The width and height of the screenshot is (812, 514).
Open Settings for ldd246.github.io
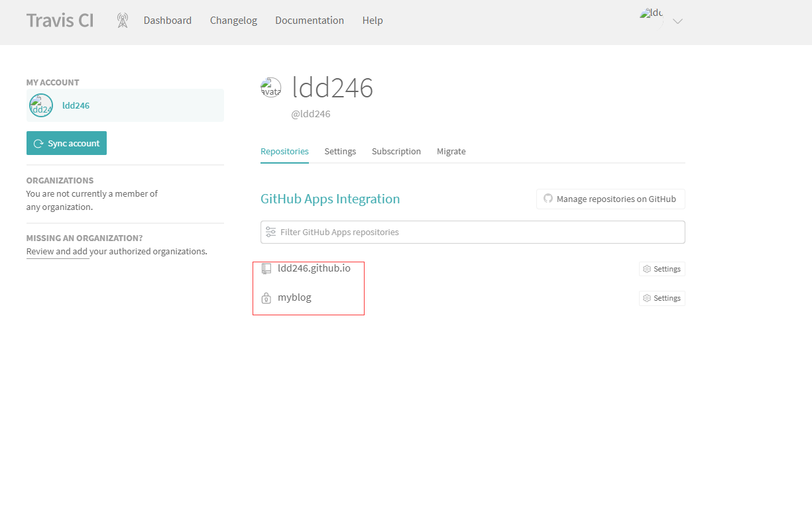[662, 269]
